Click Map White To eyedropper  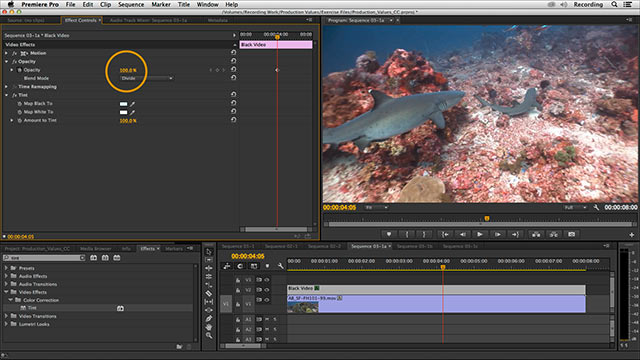tap(132, 112)
